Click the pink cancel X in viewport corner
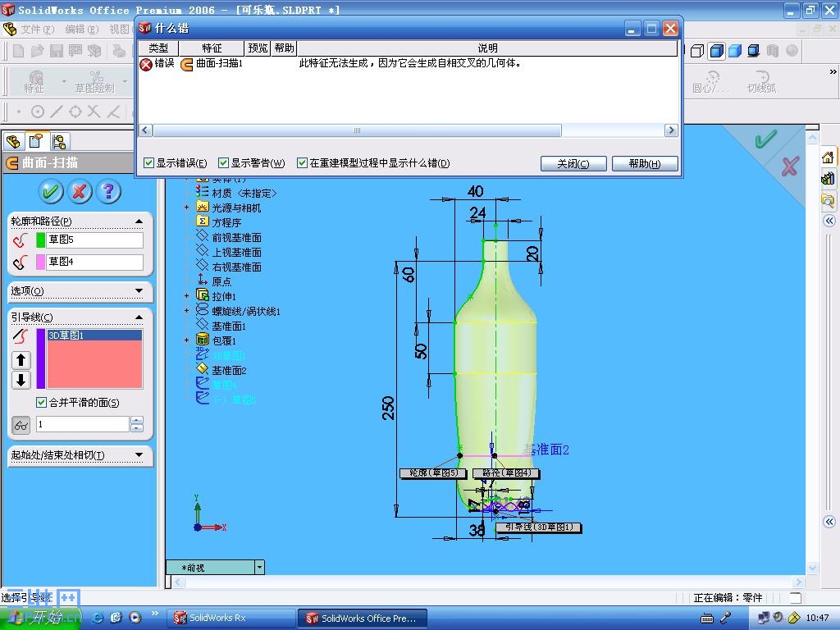 point(790,166)
